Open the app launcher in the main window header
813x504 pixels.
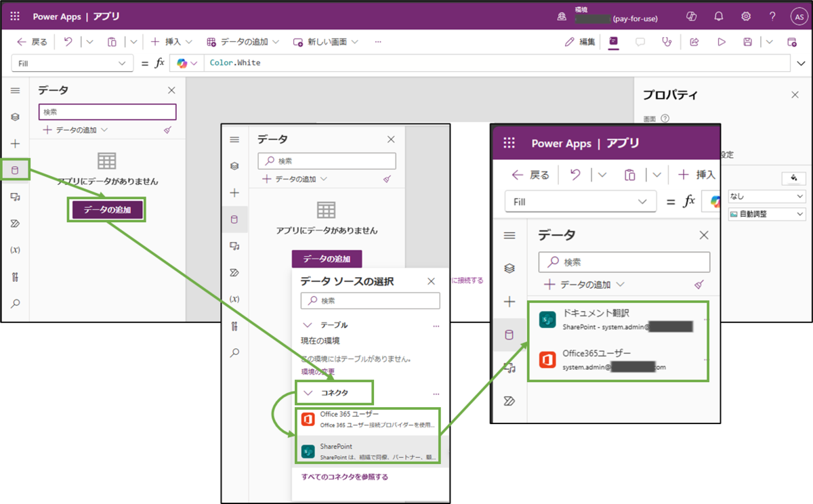pyautogui.click(x=15, y=16)
